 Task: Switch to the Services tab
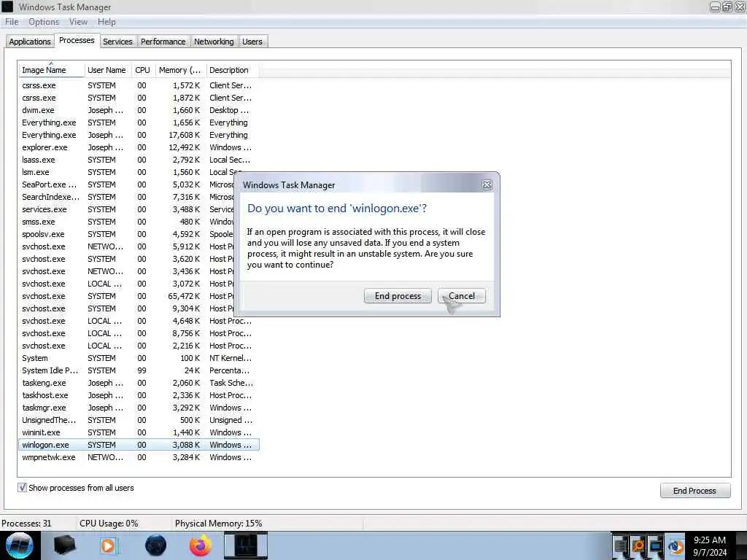coord(117,42)
